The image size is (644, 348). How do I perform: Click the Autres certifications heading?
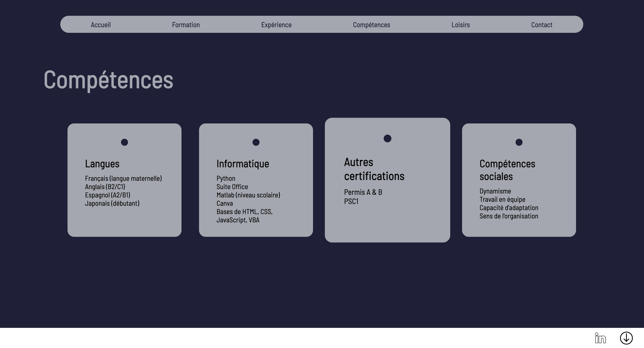pos(374,169)
